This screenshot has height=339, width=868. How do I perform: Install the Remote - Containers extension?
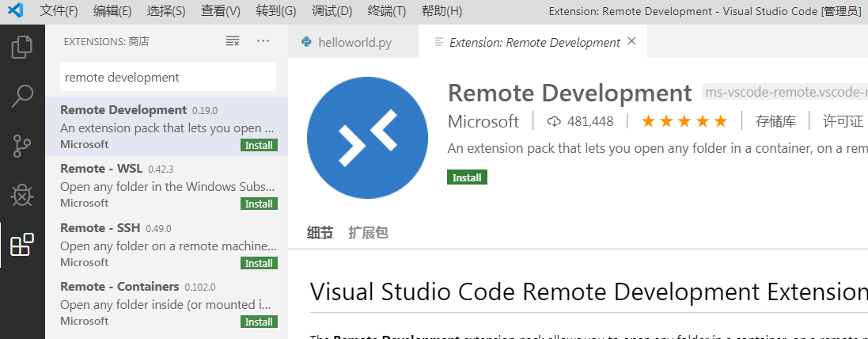[259, 322]
